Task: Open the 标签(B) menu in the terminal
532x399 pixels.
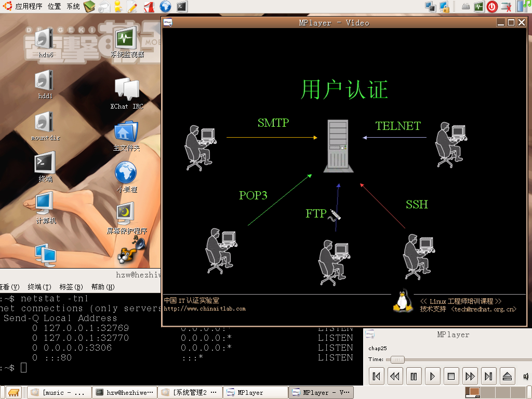Action: point(71,287)
